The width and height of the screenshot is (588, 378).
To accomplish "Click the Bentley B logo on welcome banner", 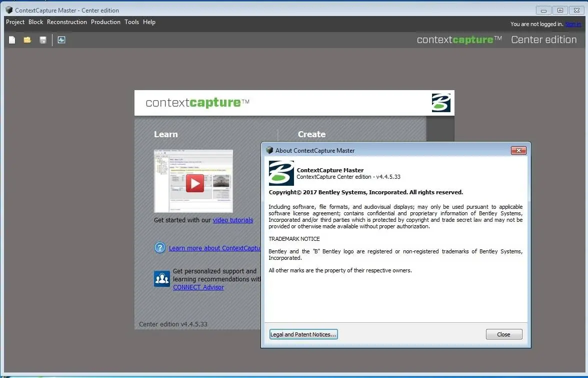I will [441, 103].
